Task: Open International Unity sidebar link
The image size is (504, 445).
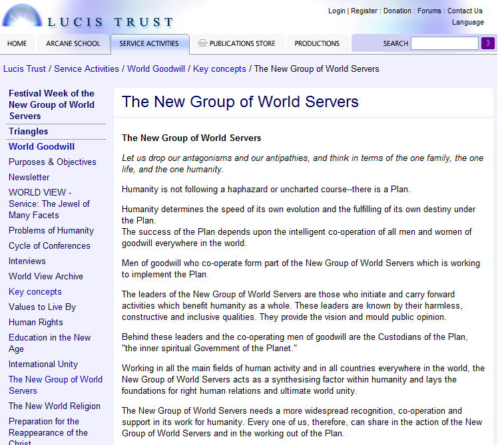Action: point(43,364)
